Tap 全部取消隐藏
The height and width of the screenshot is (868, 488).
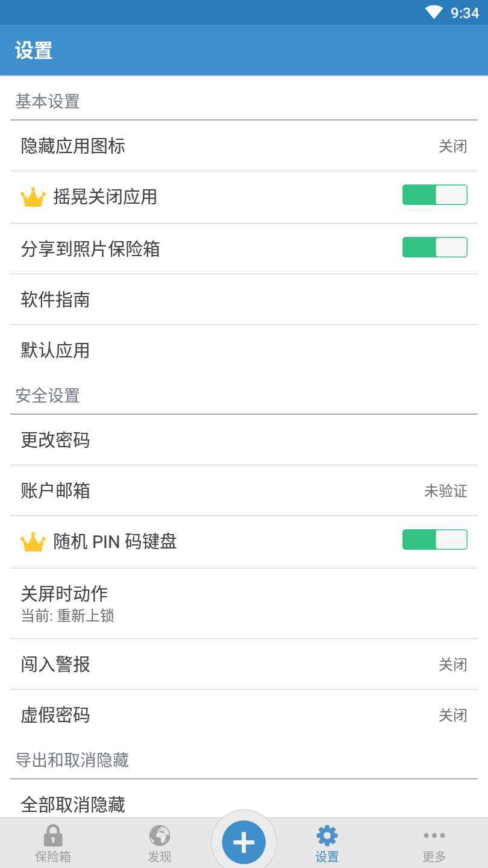pyautogui.click(x=244, y=804)
